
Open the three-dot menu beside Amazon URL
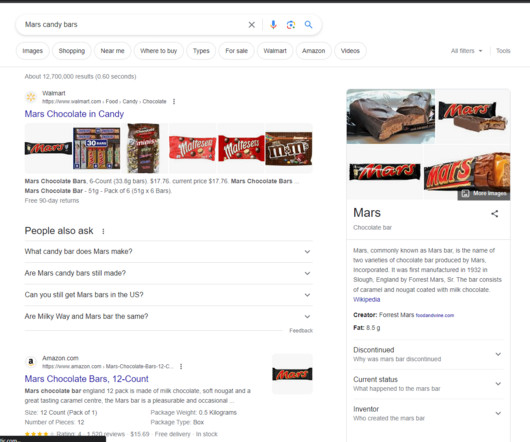coord(181,366)
